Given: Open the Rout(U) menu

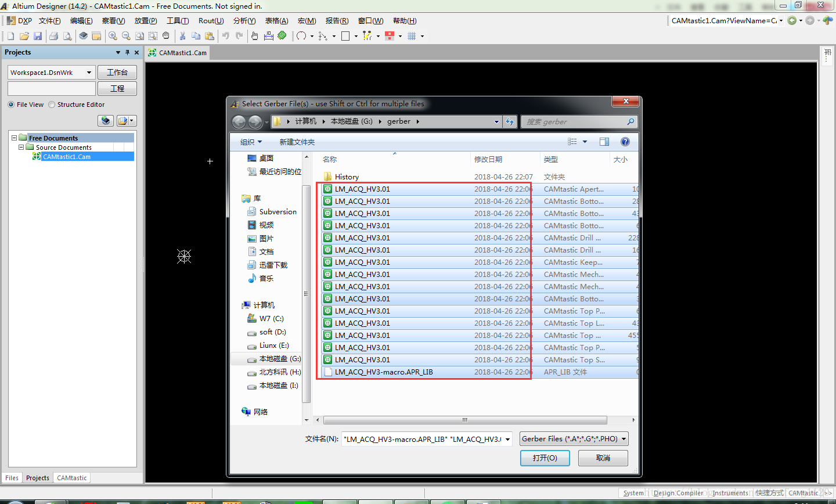Looking at the screenshot, I should (211, 20).
